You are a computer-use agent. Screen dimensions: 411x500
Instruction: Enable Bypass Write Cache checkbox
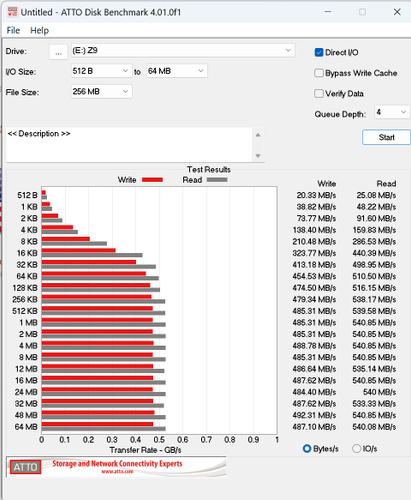tap(319, 73)
